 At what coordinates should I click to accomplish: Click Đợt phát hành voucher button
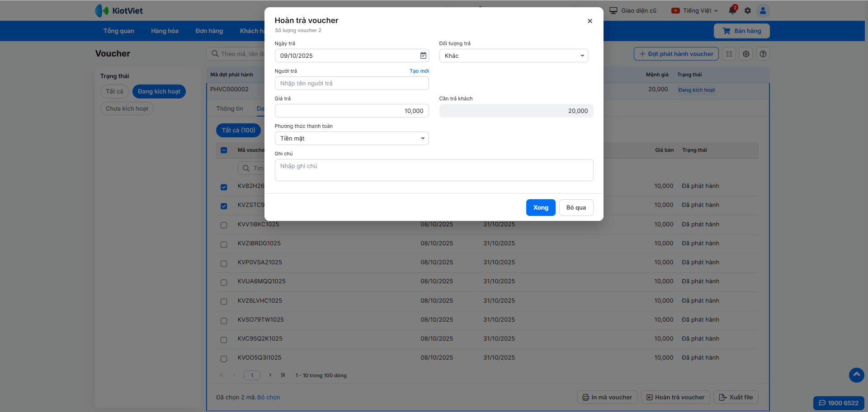click(x=676, y=54)
